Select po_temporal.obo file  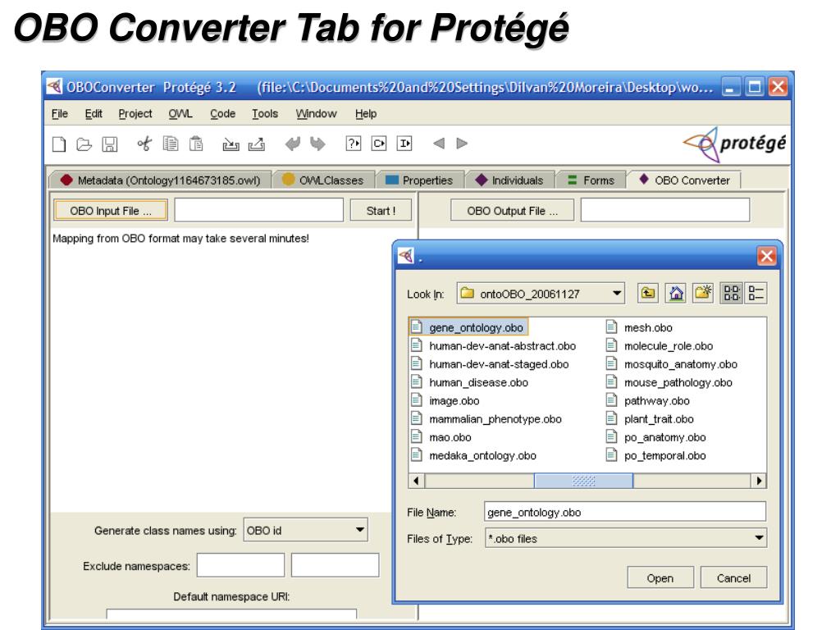(656, 455)
